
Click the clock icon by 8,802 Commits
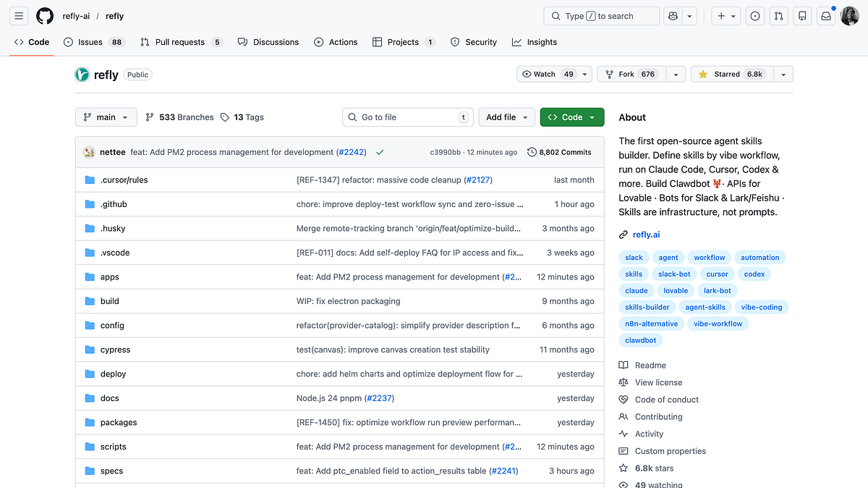pyautogui.click(x=532, y=152)
